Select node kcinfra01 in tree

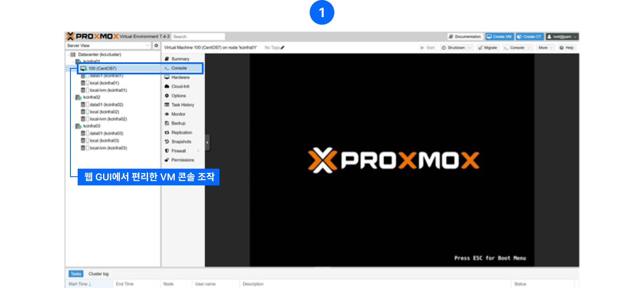coord(91,61)
